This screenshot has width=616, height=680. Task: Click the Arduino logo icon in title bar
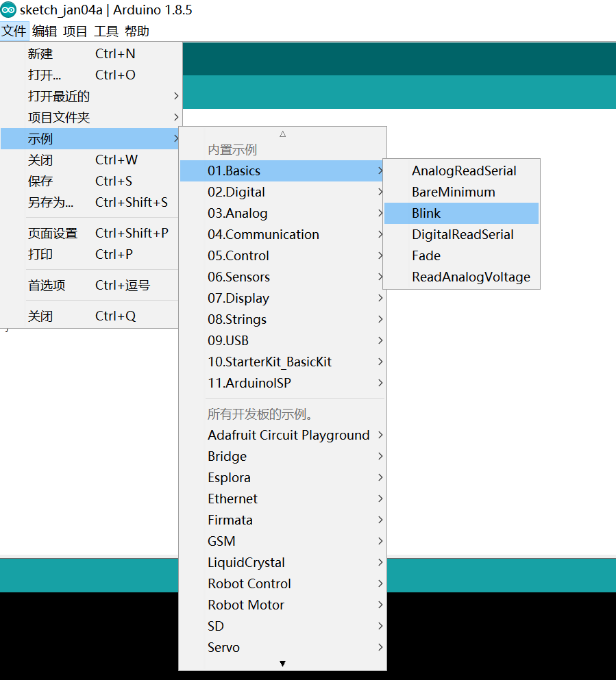[8, 10]
